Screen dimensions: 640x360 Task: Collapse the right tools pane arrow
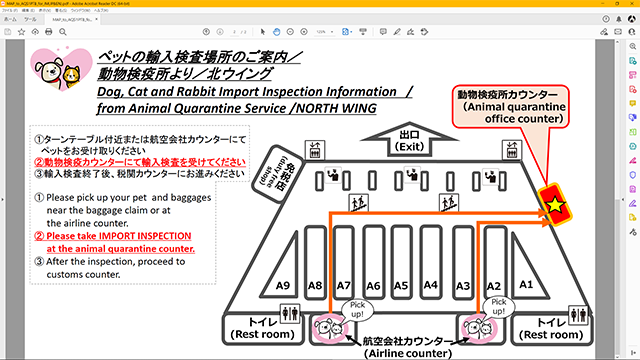pyautogui.click(x=623, y=200)
